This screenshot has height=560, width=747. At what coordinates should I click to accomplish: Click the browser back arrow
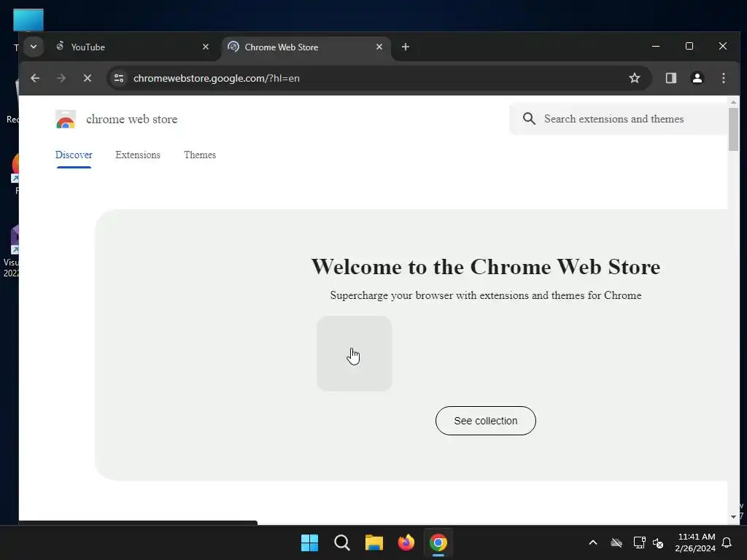[x=35, y=78]
